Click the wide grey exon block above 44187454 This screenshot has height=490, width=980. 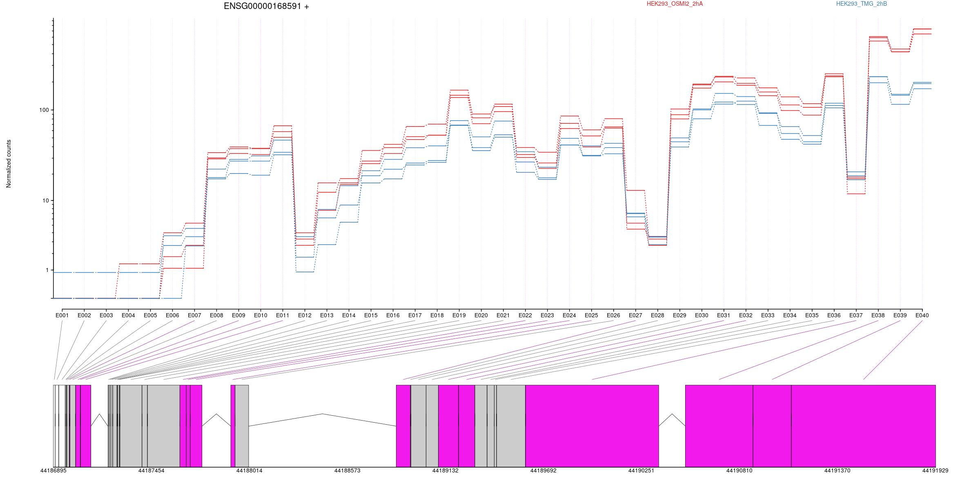coord(164,426)
